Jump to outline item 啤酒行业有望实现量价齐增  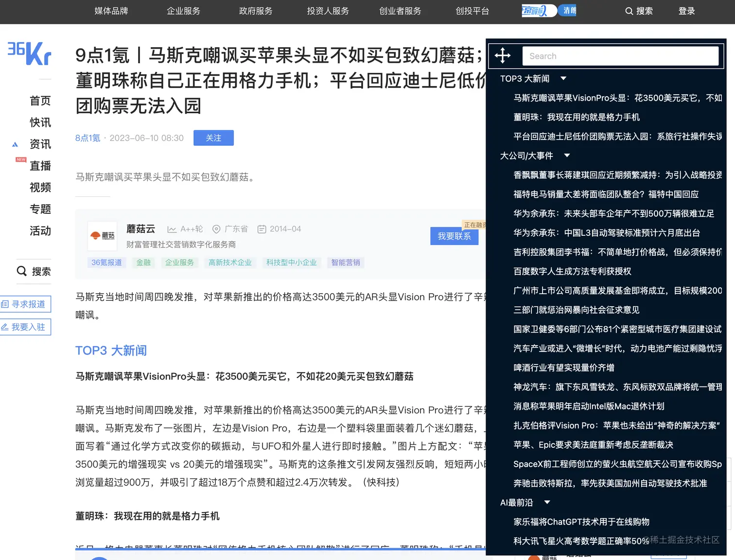pyautogui.click(x=563, y=367)
